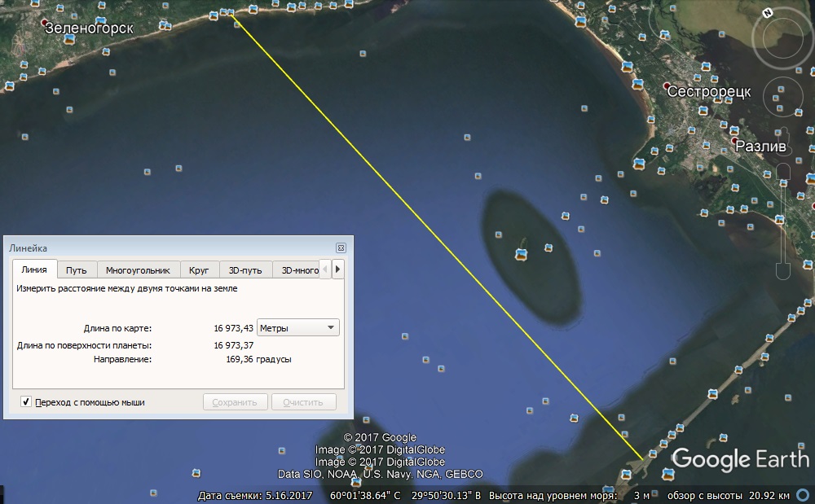This screenshot has height=504, width=815.
Task: Open the Многоугольник tab
Action: coord(139,270)
